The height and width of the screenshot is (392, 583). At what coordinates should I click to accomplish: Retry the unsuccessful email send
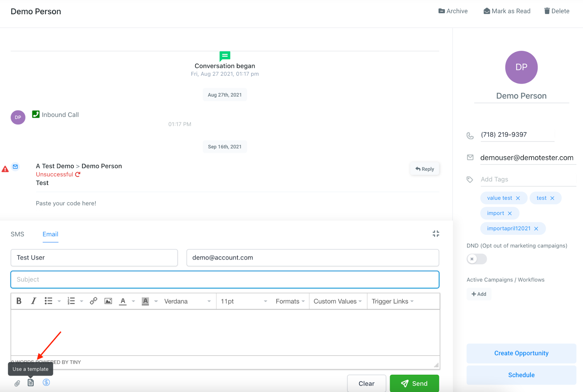click(78, 175)
